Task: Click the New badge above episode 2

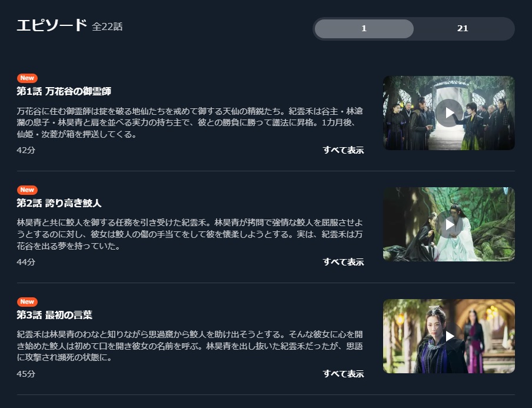Action: click(27, 190)
